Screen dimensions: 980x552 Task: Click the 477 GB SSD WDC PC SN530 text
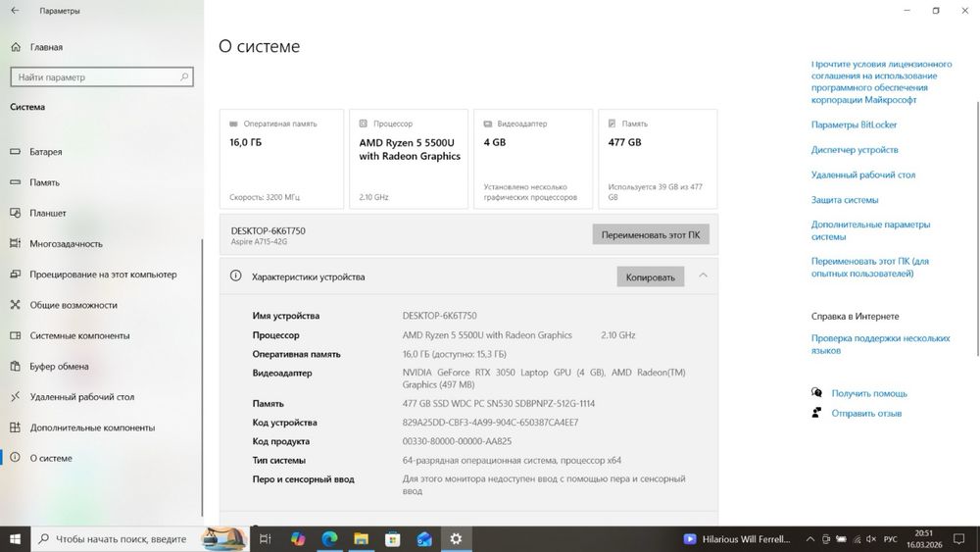pos(499,404)
